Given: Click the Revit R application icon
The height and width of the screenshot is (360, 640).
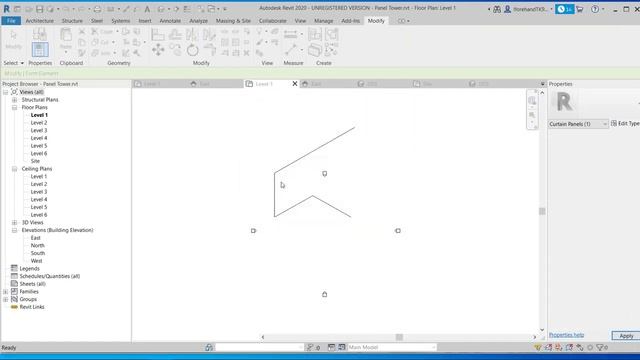Looking at the screenshot, I should tap(7, 9).
